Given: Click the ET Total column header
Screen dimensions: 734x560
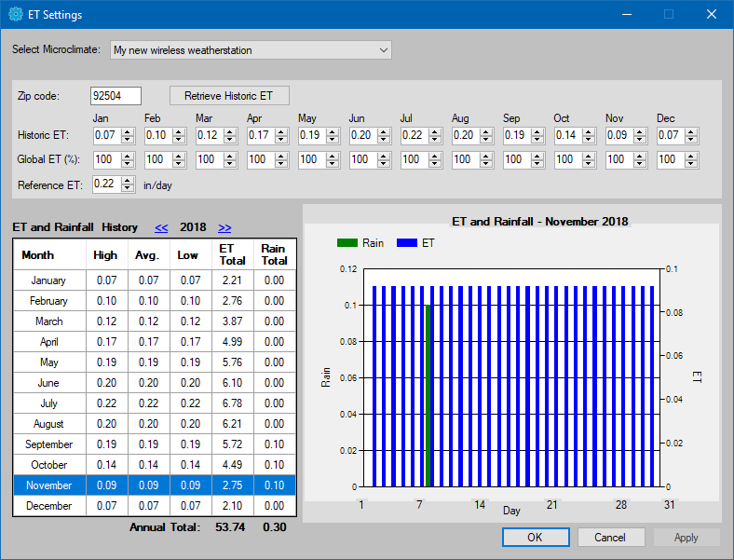Looking at the screenshot, I should (233, 255).
